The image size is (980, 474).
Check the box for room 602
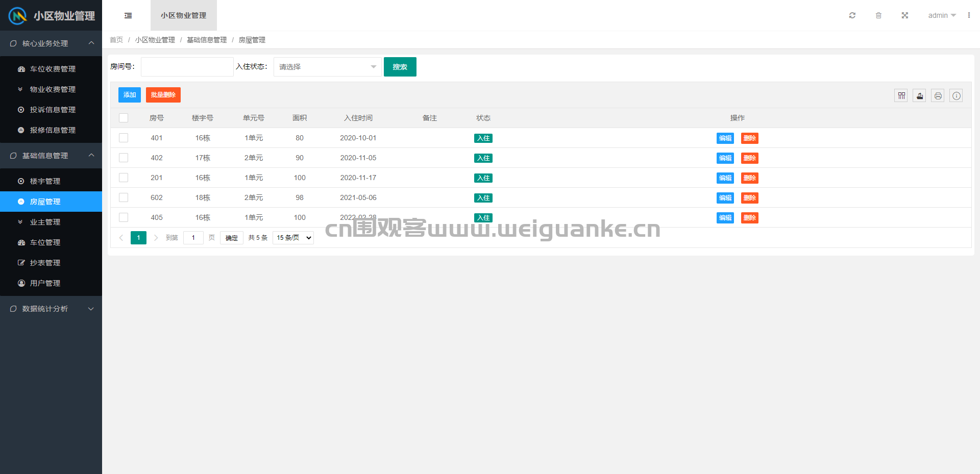coord(124,197)
